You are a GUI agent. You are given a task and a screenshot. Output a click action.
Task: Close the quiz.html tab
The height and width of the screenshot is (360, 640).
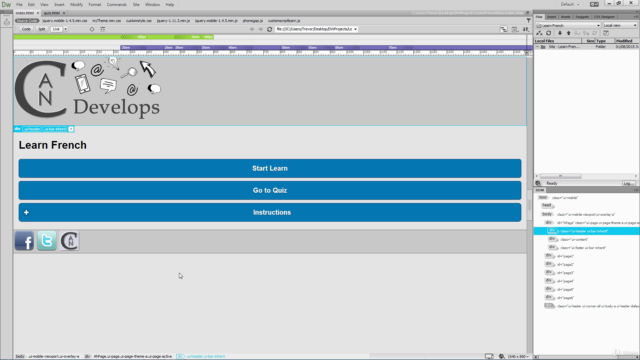[x=64, y=13]
